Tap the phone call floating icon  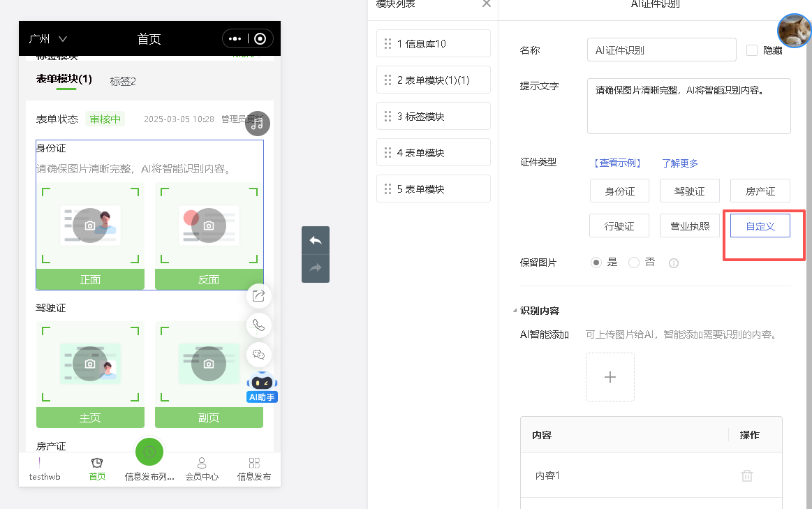point(259,325)
